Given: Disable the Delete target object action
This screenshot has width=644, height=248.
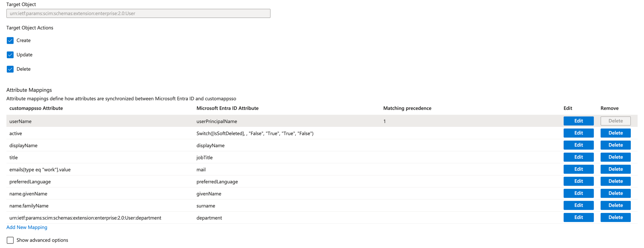Looking at the screenshot, I should tap(10, 69).
